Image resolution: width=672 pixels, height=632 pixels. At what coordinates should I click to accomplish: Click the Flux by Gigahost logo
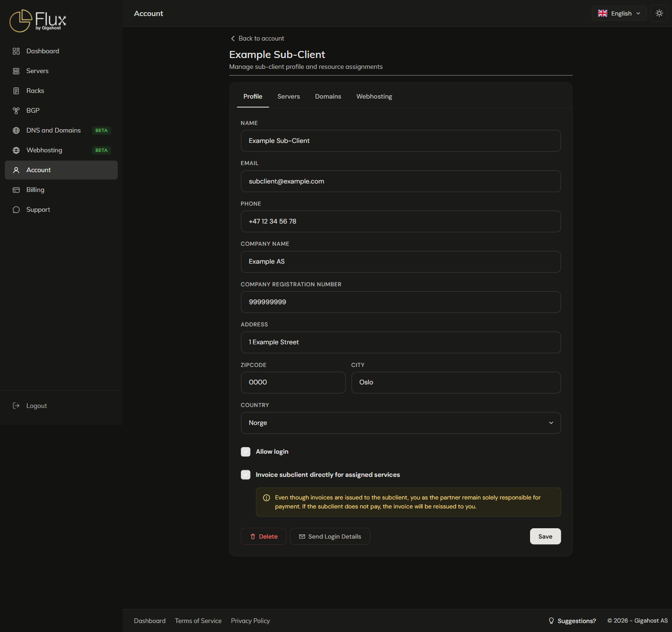pyautogui.click(x=38, y=21)
